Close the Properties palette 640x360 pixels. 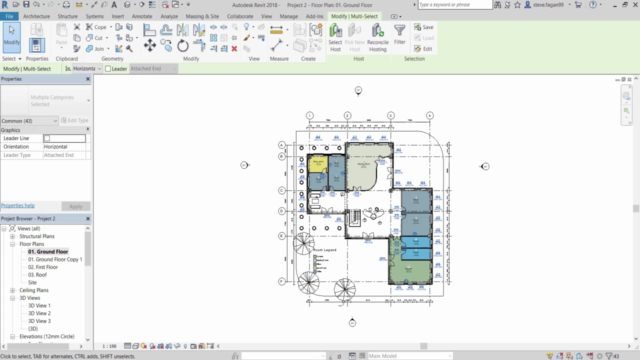[x=88, y=79]
